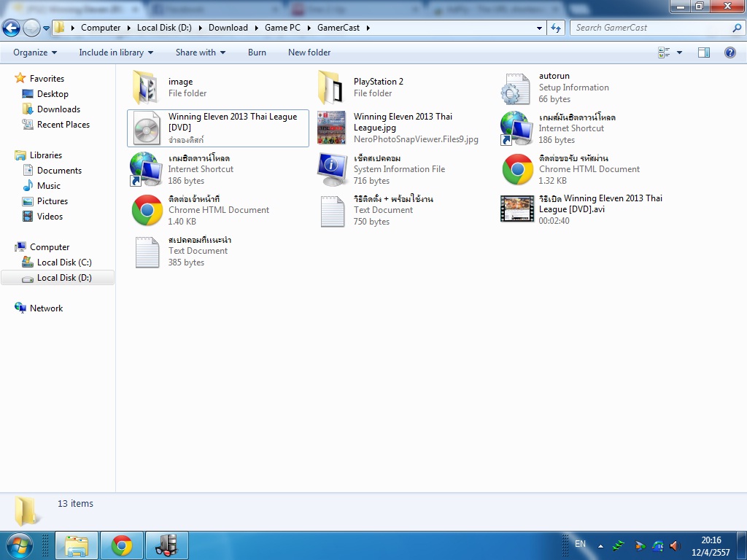Launch Google Chrome from the taskbar
The image size is (747, 560).
click(122, 545)
